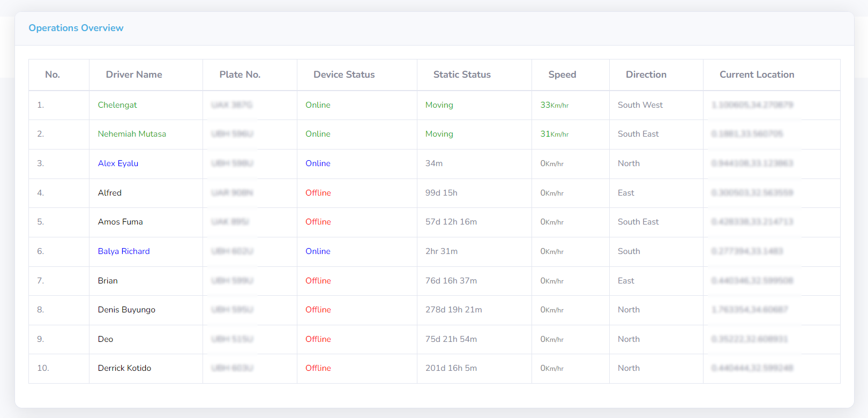The image size is (868, 418).
Task: Click the 57d 12h 16m static status
Action: pos(451,222)
